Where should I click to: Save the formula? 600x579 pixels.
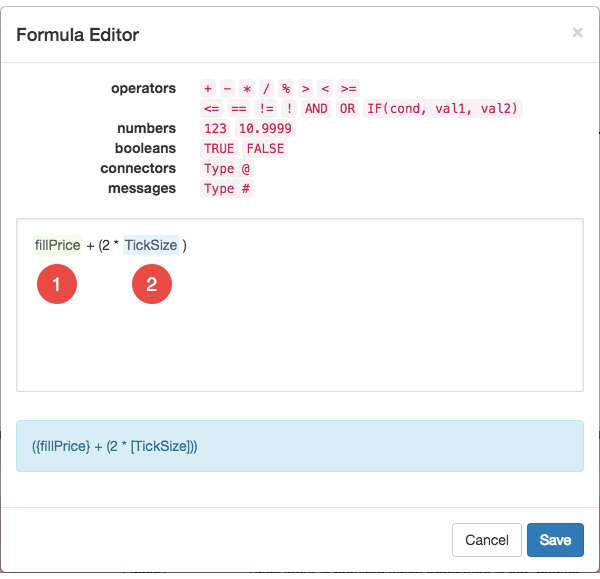click(x=555, y=540)
